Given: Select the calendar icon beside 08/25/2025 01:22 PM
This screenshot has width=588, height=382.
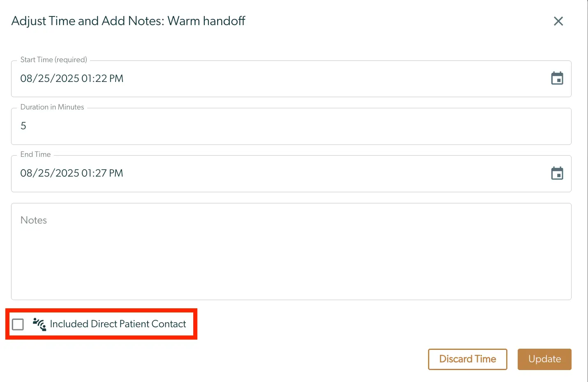Looking at the screenshot, I should 557,78.
